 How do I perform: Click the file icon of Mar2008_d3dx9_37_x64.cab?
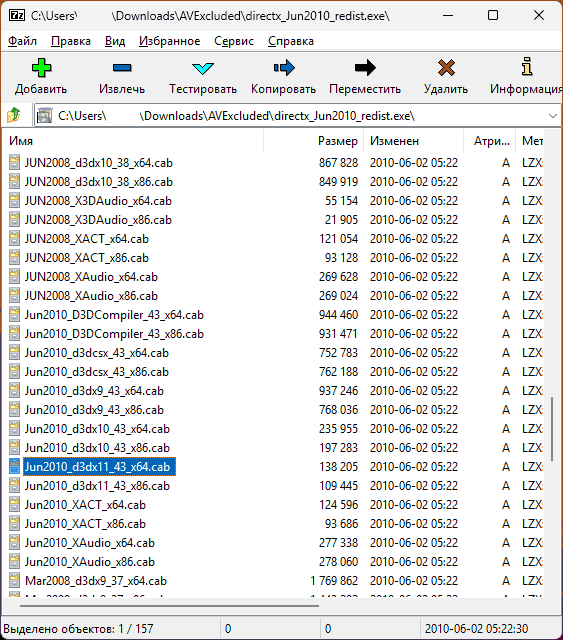coord(14,580)
